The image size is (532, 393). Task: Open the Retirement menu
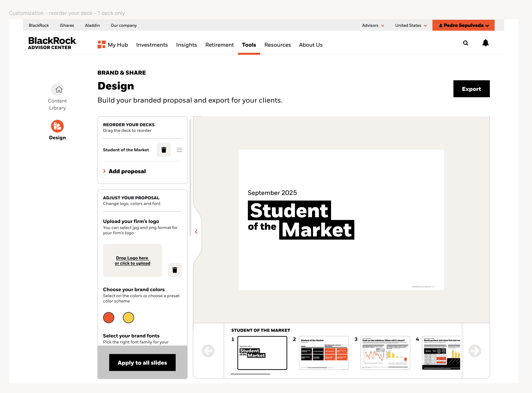click(x=220, y=45)
